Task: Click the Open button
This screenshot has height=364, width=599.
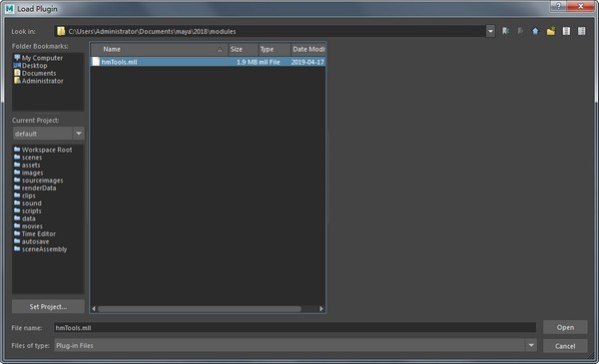Action: pyautogui.click(x=565, y=327)
